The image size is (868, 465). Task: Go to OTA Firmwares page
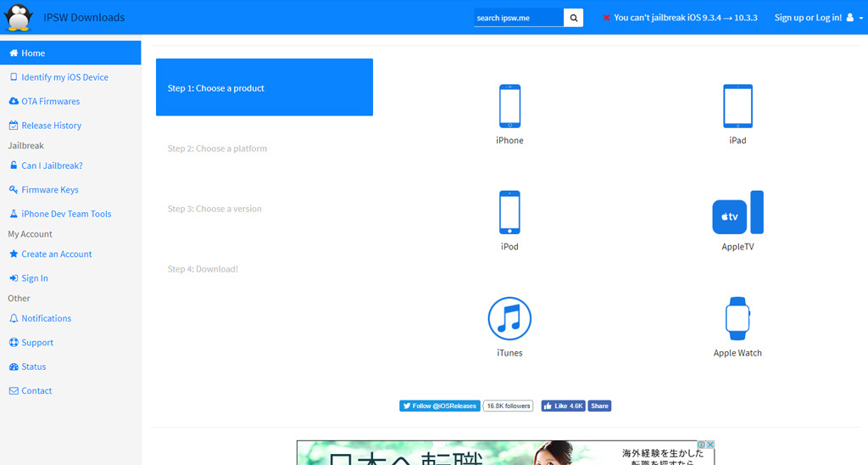tap(50, 102)
